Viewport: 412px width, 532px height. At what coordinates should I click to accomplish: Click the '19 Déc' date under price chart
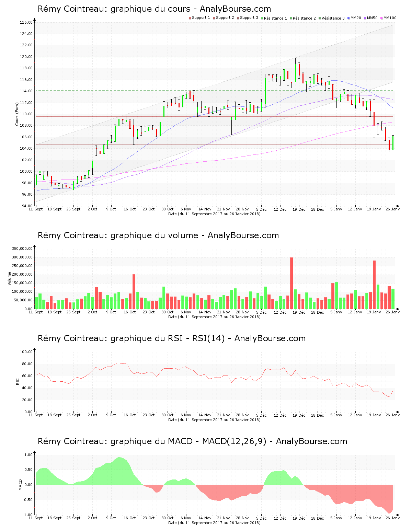point(299,209)
